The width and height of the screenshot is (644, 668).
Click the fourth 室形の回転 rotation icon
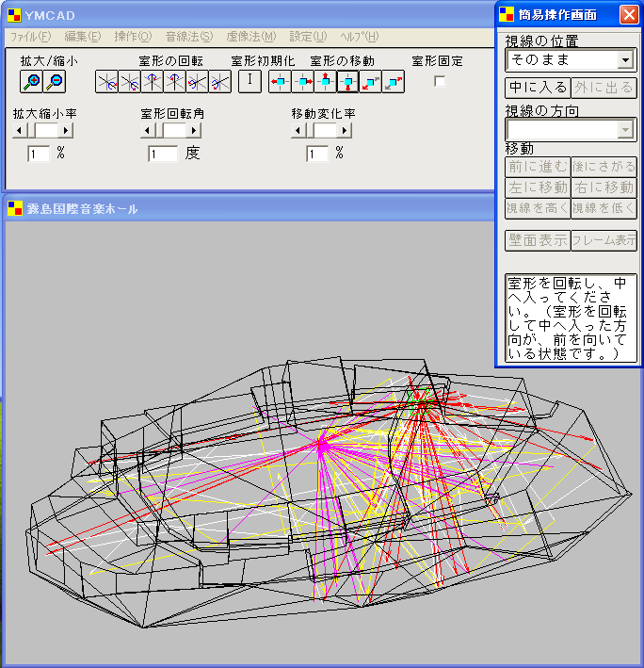174,81
